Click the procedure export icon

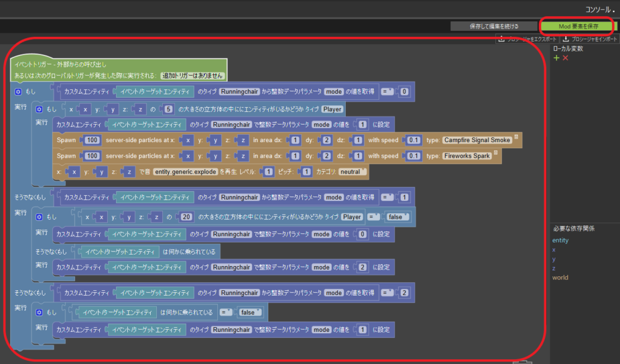coord(501,39)
